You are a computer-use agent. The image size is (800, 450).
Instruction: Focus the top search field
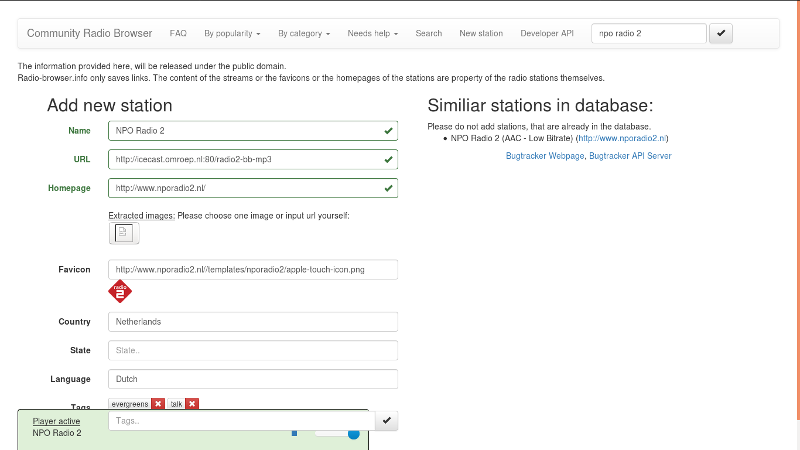point(648,33)
